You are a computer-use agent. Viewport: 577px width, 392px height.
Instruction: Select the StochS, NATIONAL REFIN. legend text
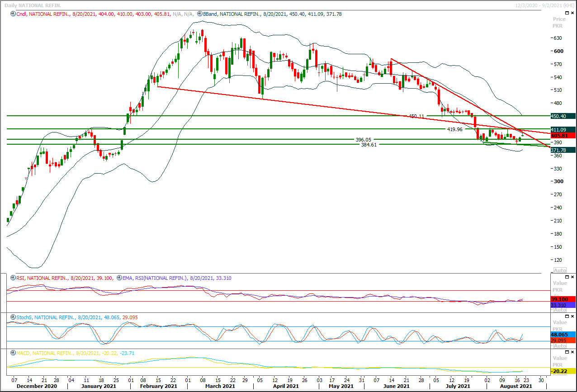46,318
